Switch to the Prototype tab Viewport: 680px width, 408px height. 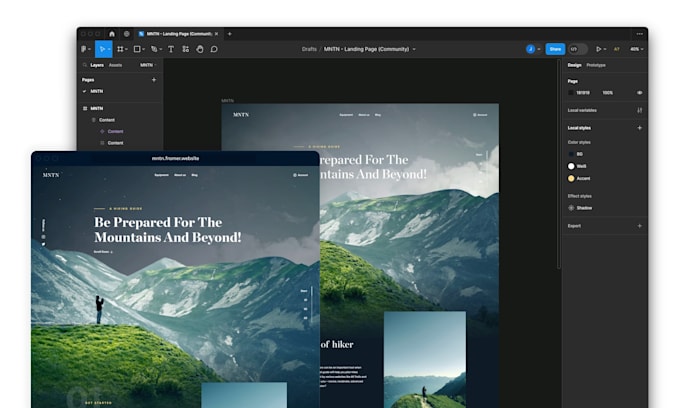(596, 65)
